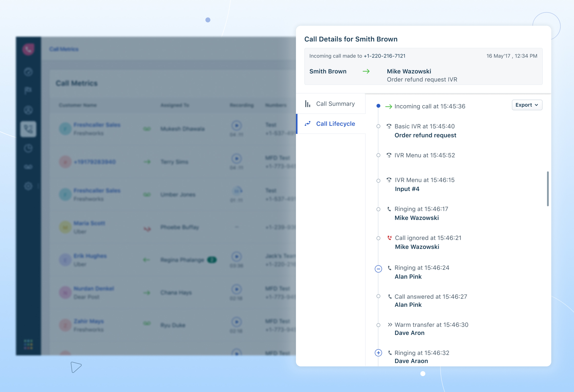574x392 pixels.
Task: Click the Warm transfer double-chevron icon
Action: [390, 325]
